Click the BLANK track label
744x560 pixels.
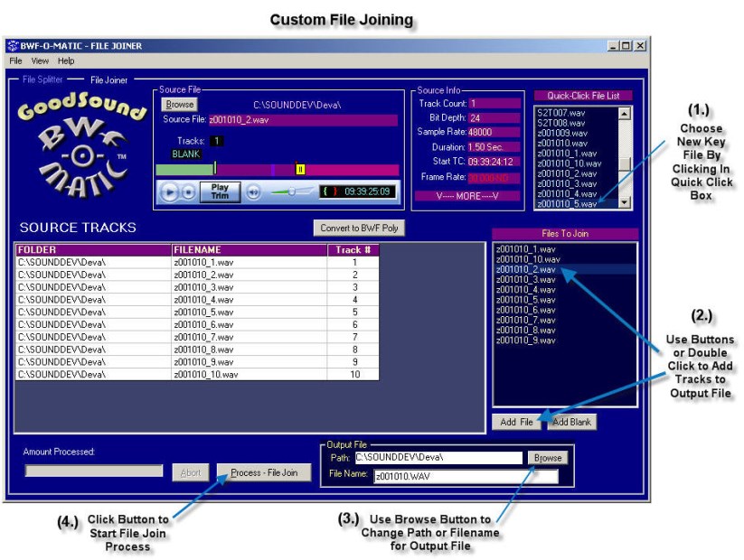point(186,154)
